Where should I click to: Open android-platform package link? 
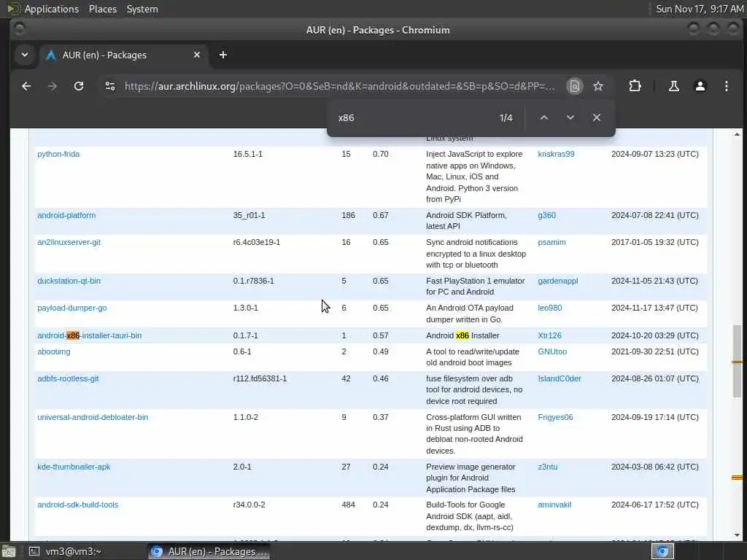(x=66, y=215)
